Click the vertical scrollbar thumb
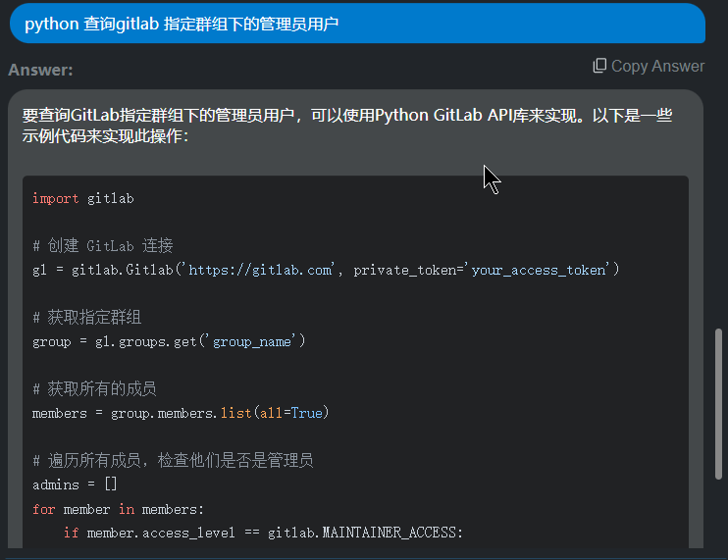This screenshot has width=728, height=560. (718, 404)
